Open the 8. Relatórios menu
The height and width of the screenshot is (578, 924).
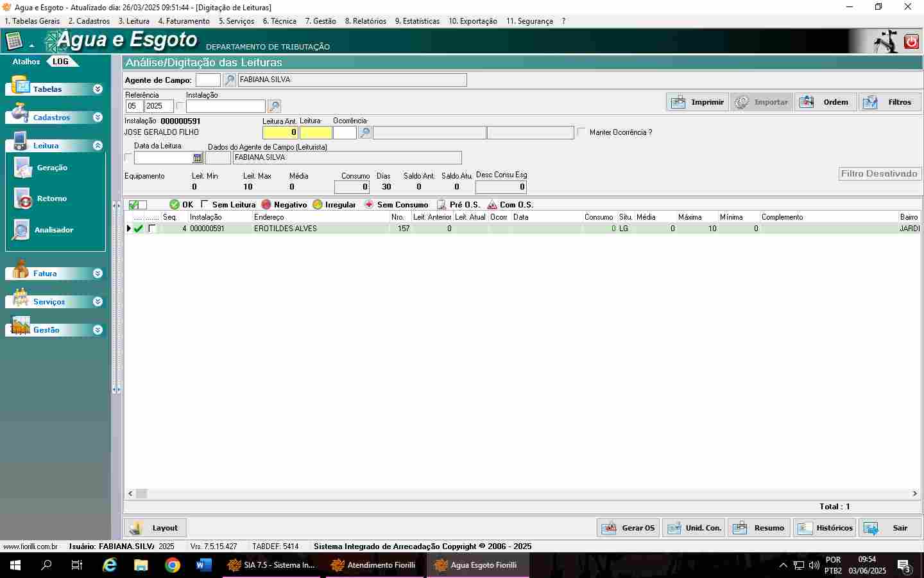point(365,21)
